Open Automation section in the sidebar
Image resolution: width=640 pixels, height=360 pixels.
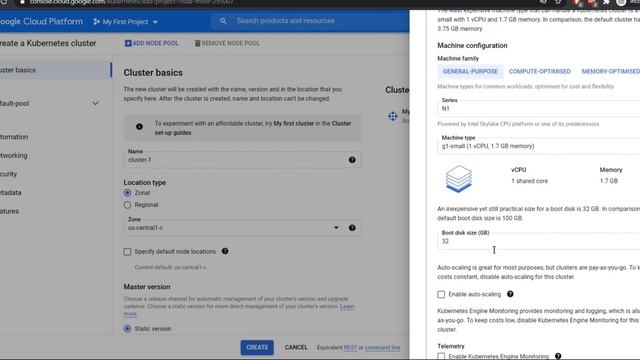[14, 137]
